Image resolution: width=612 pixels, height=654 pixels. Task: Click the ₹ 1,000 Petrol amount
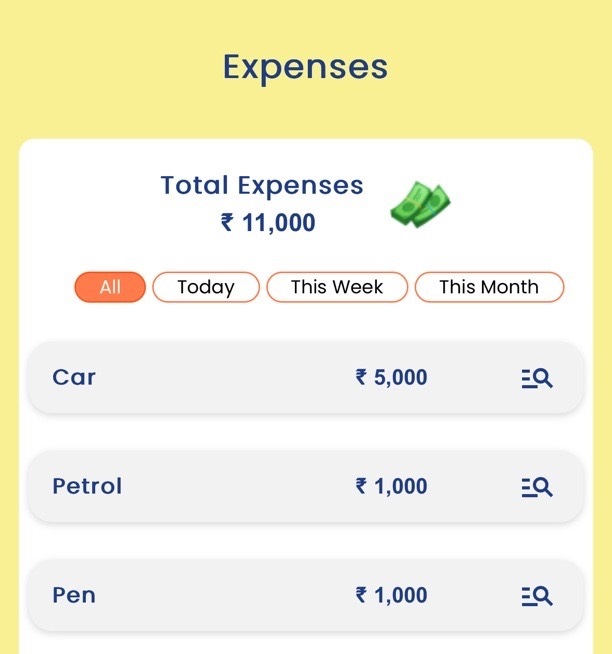click(391, 486)
